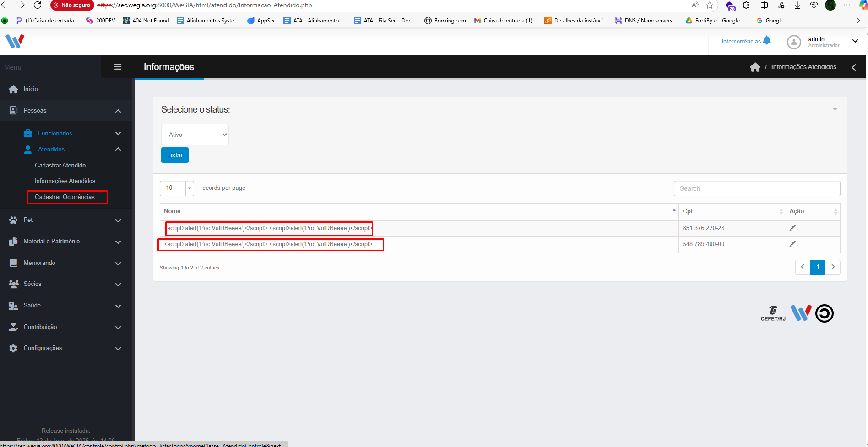Click the Memorando book icon
This screenshot has height=447, width=868.
[x=13, y=263]
